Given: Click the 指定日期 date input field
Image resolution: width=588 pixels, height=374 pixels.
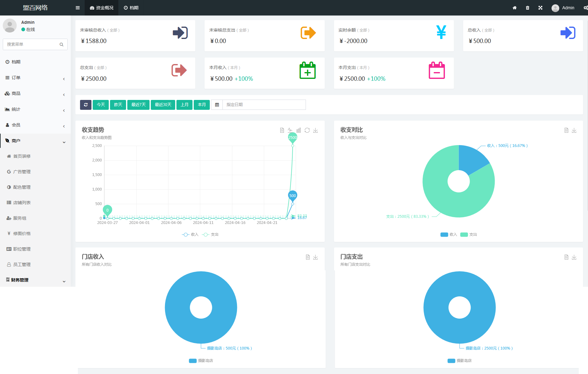Looking at the screenshot, I should pos(264,105).
